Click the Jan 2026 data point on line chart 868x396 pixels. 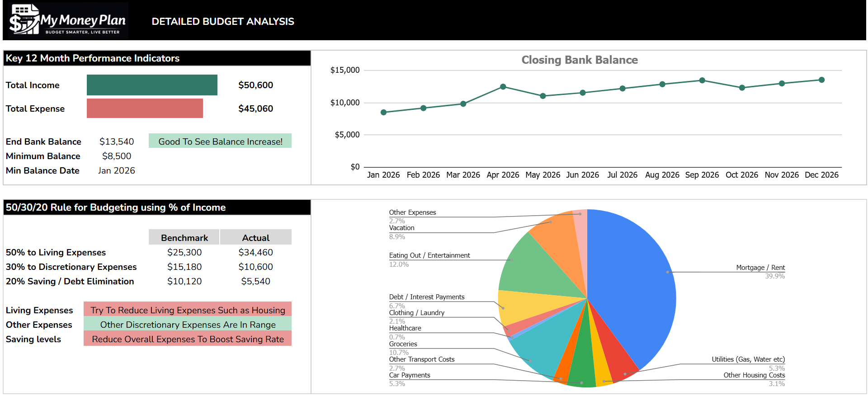[x=383, y=112]
